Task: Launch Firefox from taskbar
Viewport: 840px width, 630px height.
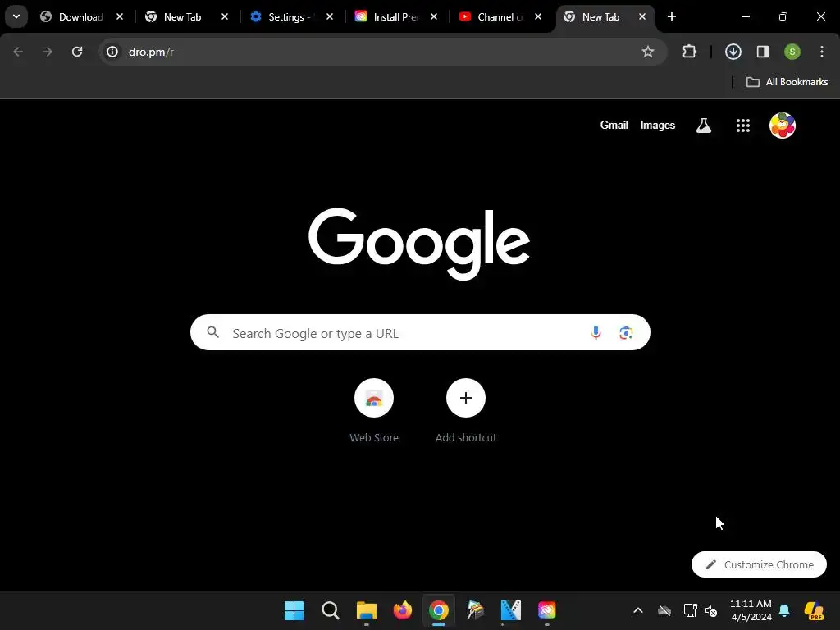Action: point(402,610)
